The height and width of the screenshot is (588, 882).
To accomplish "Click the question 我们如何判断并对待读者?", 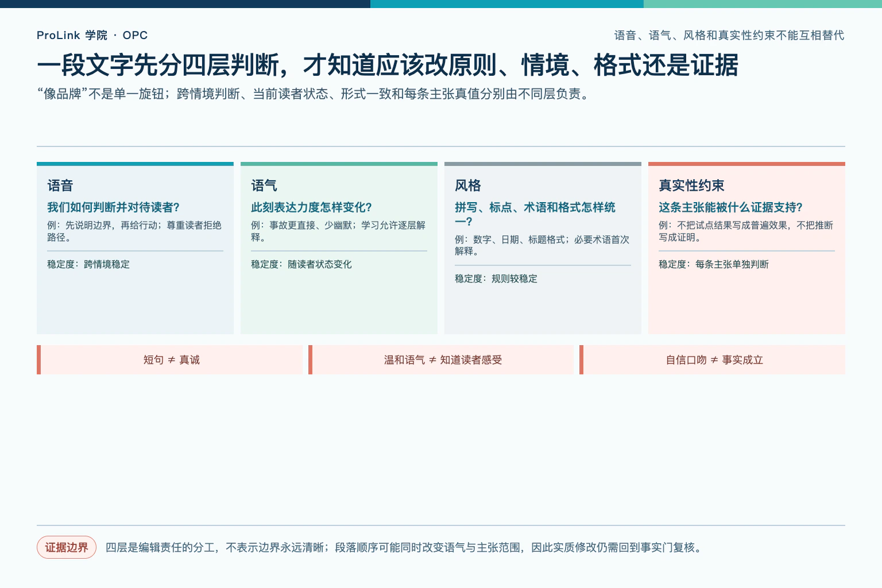I will pyautogui.click(x=114, y=207).
